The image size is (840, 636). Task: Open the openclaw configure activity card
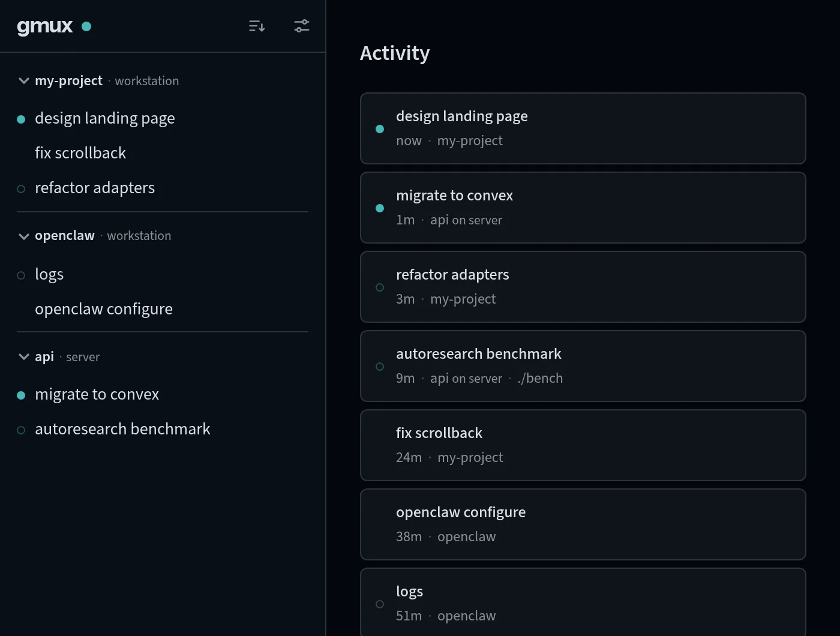(x=583, y=524)
